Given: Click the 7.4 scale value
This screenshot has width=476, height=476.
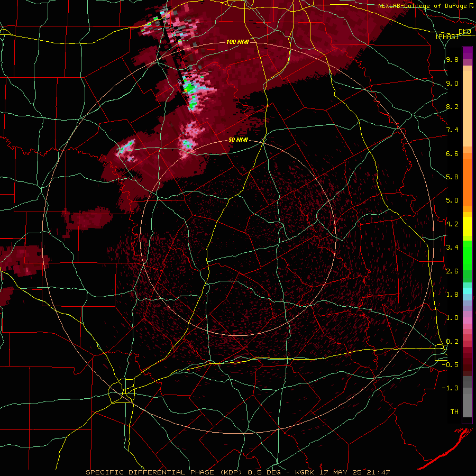Looking at the screenshot, I should pos(452,130).
